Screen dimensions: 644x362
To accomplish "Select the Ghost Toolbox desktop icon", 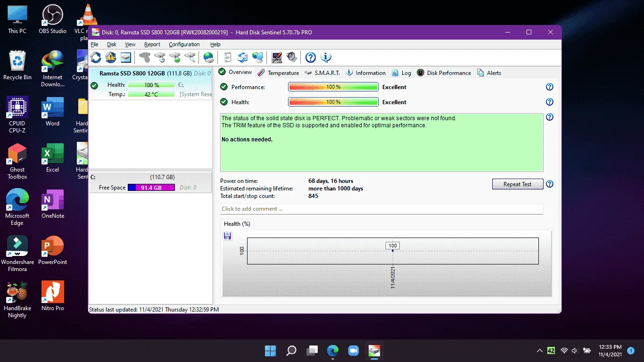I will coord(17,162).
